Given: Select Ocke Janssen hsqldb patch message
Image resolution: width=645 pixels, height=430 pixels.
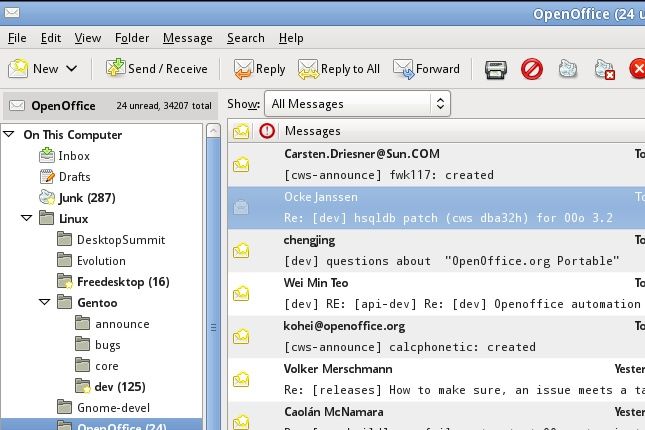Looking at the screenshot, I should coord(436,208).
